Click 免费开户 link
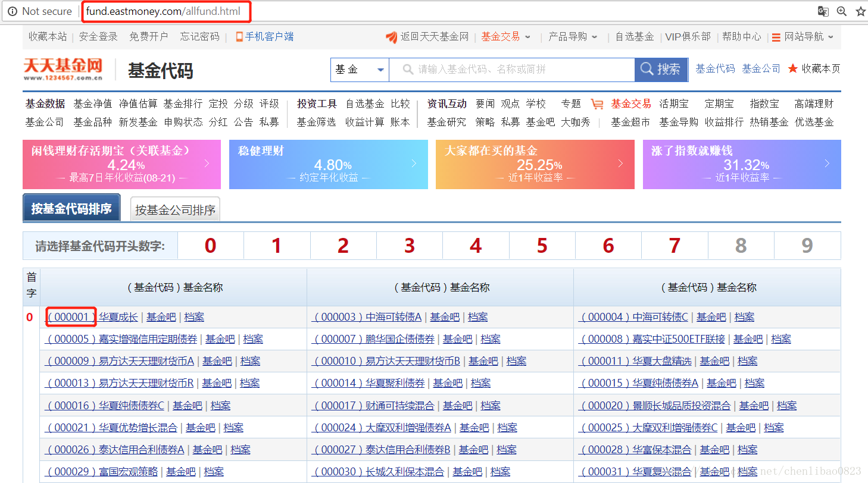868x483 pixels. point(149,37)
